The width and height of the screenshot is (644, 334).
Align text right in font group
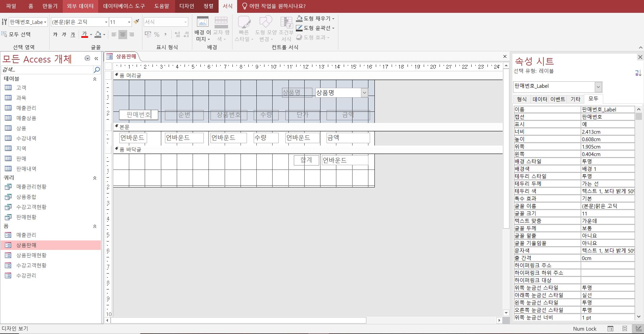point(132,34)
